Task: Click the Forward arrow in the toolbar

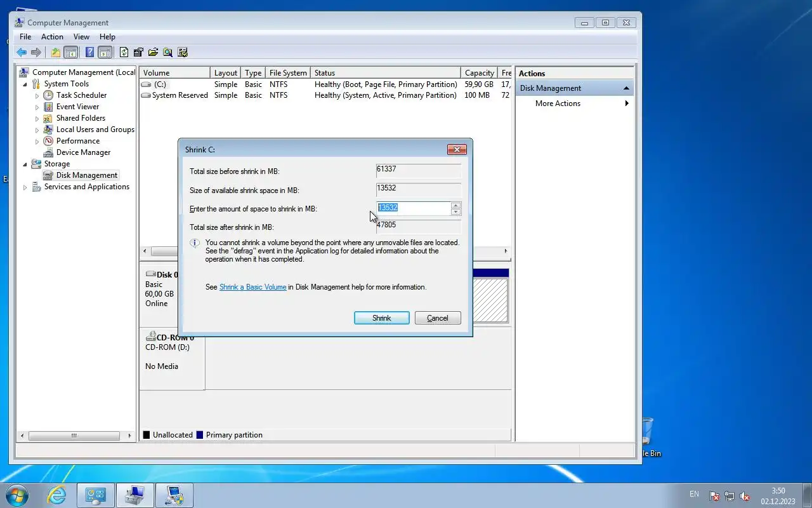Action: (x=36, y=53)
